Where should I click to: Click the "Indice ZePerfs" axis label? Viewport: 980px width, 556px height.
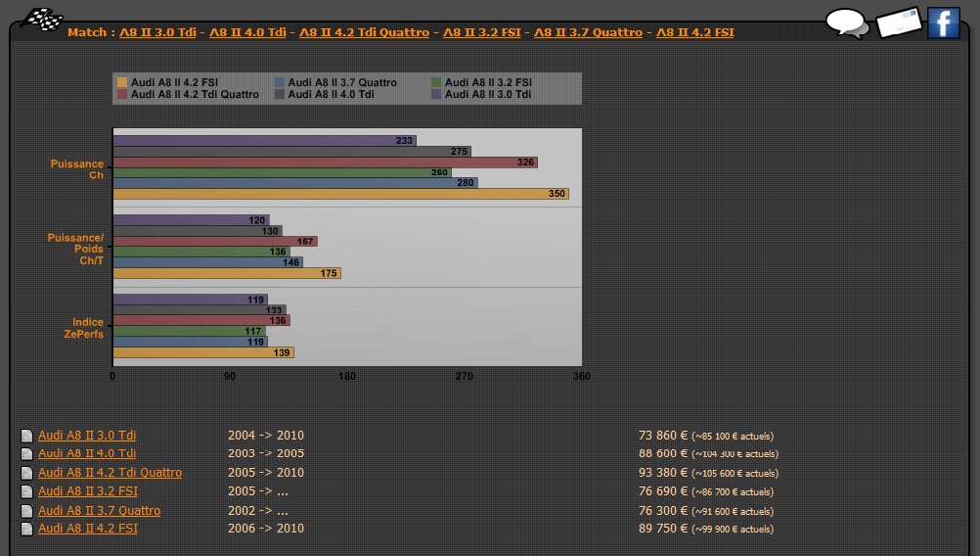click(x=84, y=328)
